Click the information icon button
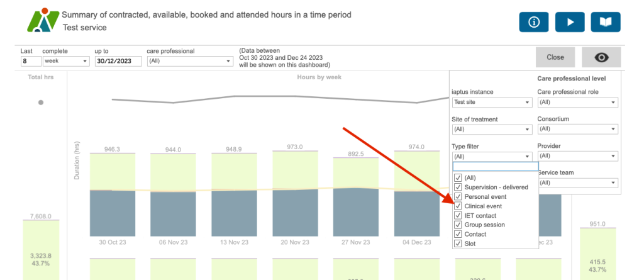 [534, 22]
